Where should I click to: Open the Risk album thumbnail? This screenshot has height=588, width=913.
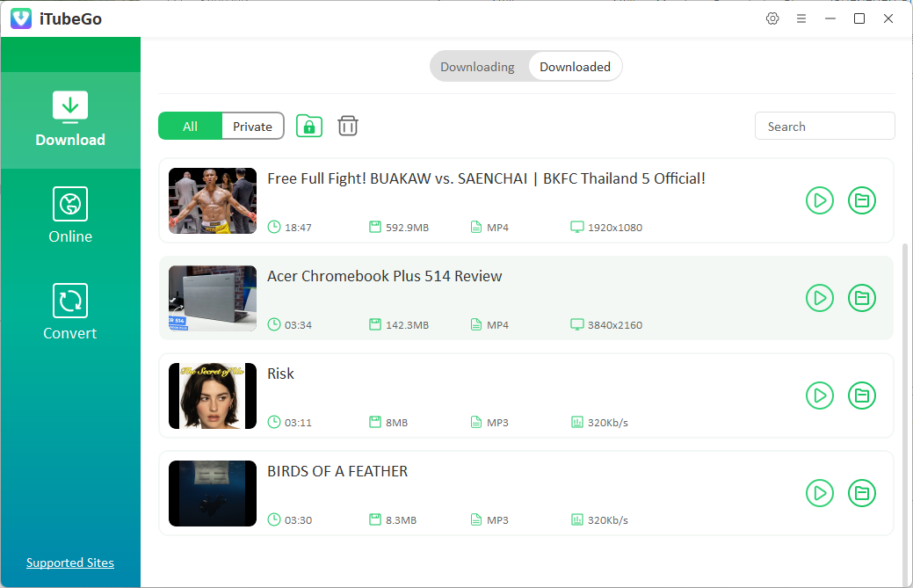tap(212, 396)
